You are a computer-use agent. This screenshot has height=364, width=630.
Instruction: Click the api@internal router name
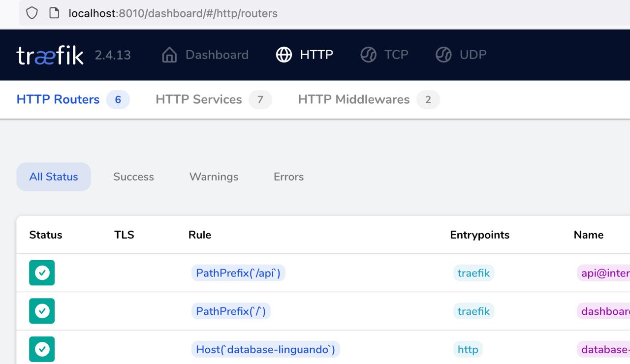tap(603, 273)
